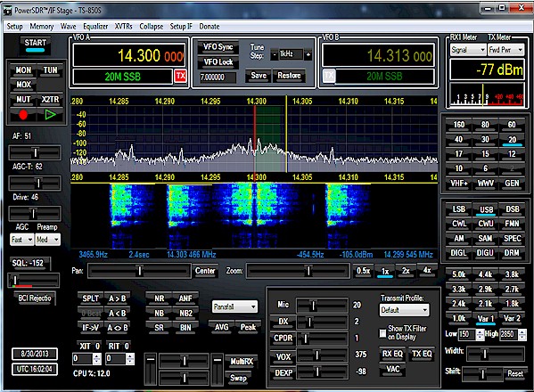Open the RX1 Meter Signal dropdown
This screenshot has height=392, width=534.
pyautogui.click(x=468, y=50)
